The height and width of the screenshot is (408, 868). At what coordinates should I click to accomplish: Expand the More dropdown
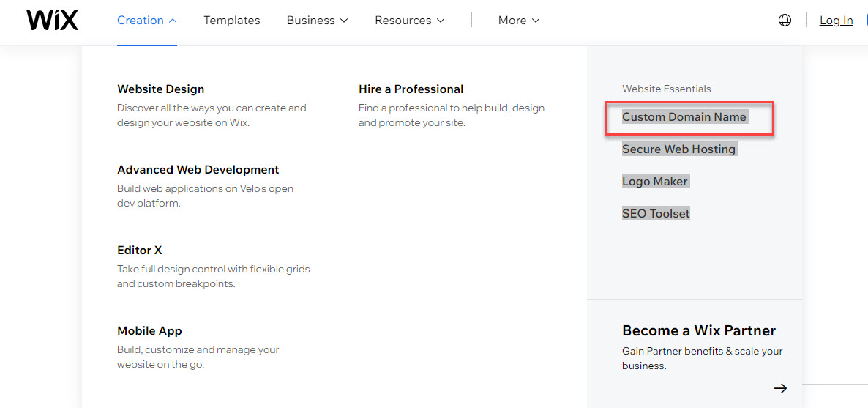[x=519, y=21]
